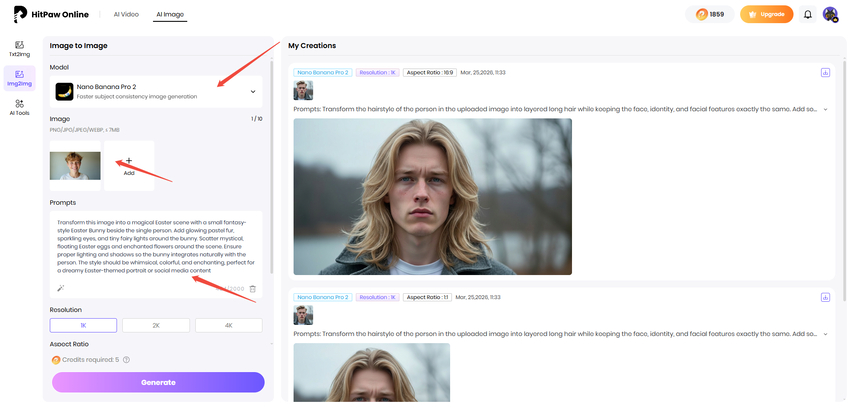The width and height of the screenshot is (854, 409).
Task: Choose the 2K resolution option
Action: (156, 325)
